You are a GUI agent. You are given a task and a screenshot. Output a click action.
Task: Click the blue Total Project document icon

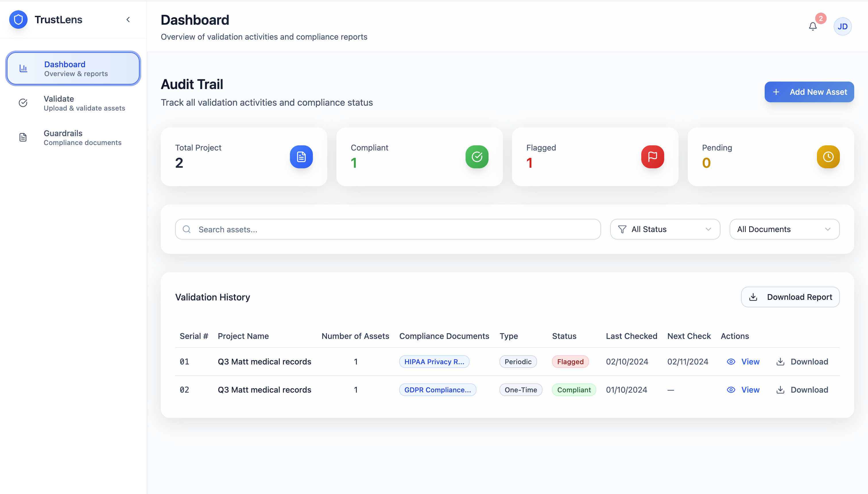click(301, 157)
